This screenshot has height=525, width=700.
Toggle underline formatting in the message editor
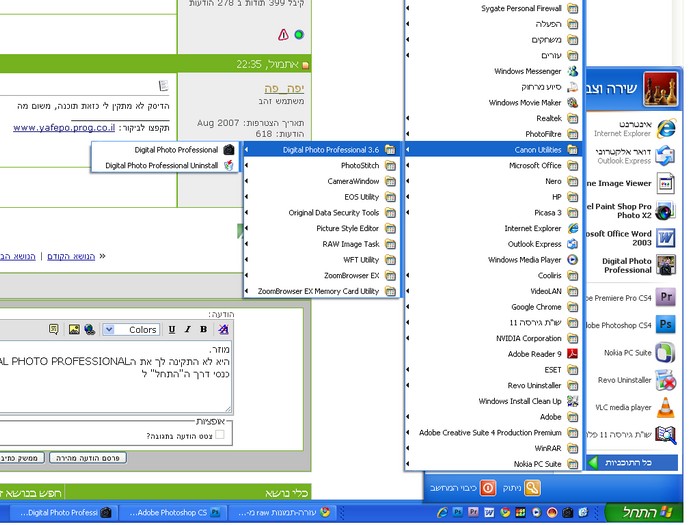[x=172, y=329]
